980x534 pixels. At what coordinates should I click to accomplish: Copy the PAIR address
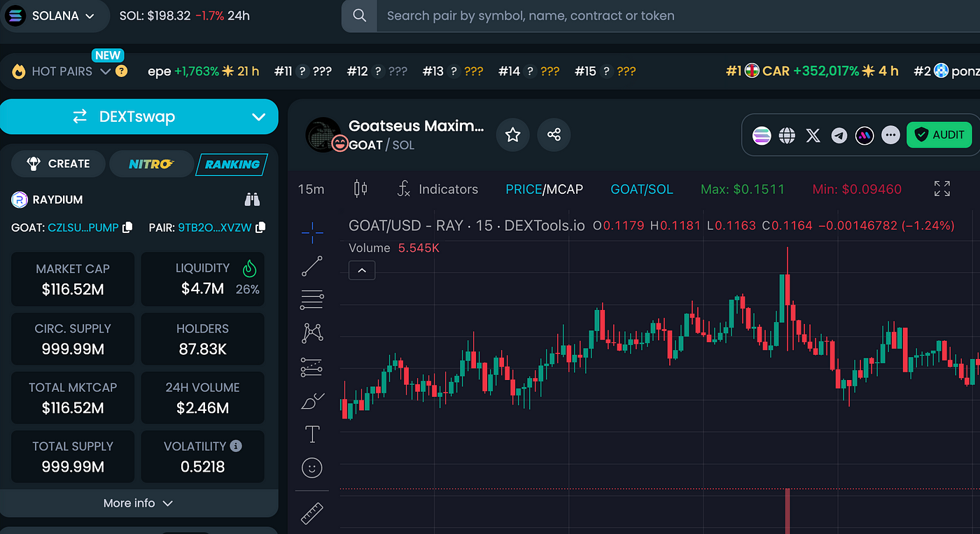tap(260, 227)
